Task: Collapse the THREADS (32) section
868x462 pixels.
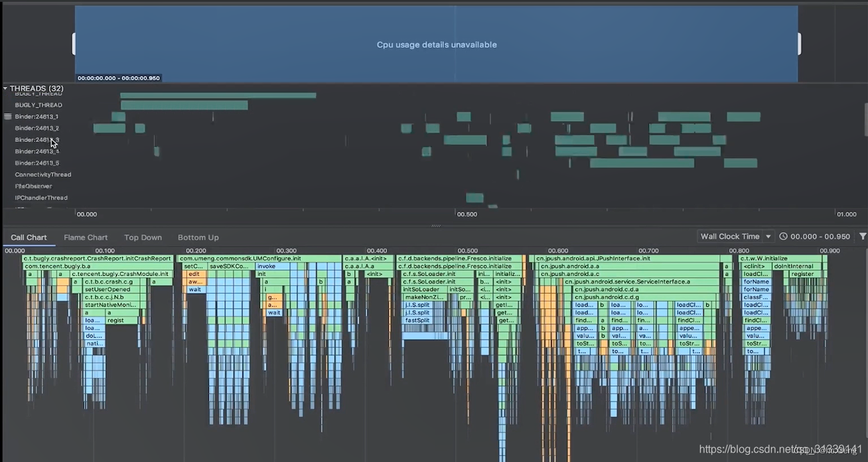Action: [5, 88]
